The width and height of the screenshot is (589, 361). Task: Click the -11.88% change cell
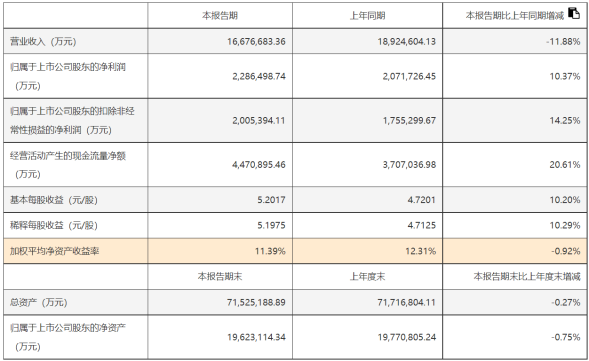click(563, 41)
